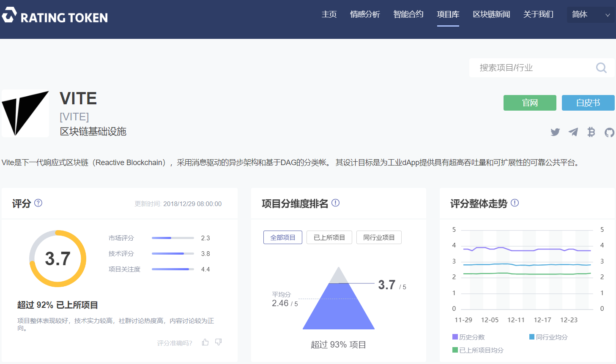The height and width of the screenshot is (364, 616).
Task: Open the 关于我们 menu item
Action: pos(538,14)
